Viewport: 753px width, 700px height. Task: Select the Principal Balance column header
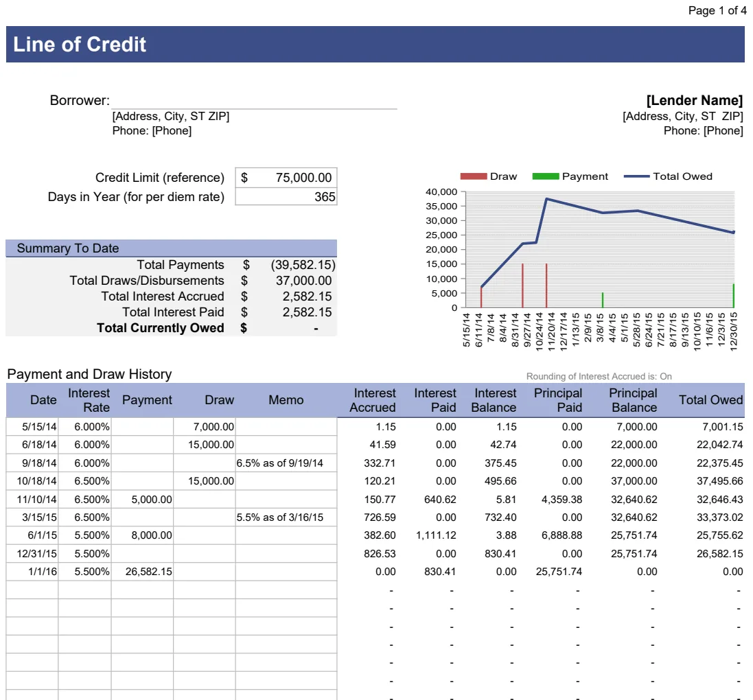pos(634,400)
